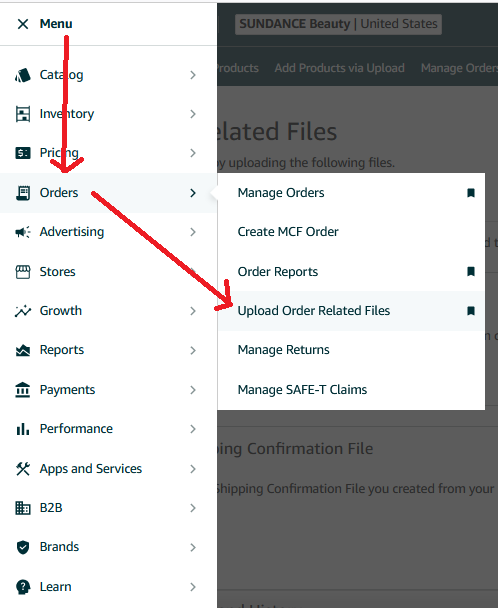Click the Inventory shelf icon
This screenshot has width=498, height=608.
[22, 114]
